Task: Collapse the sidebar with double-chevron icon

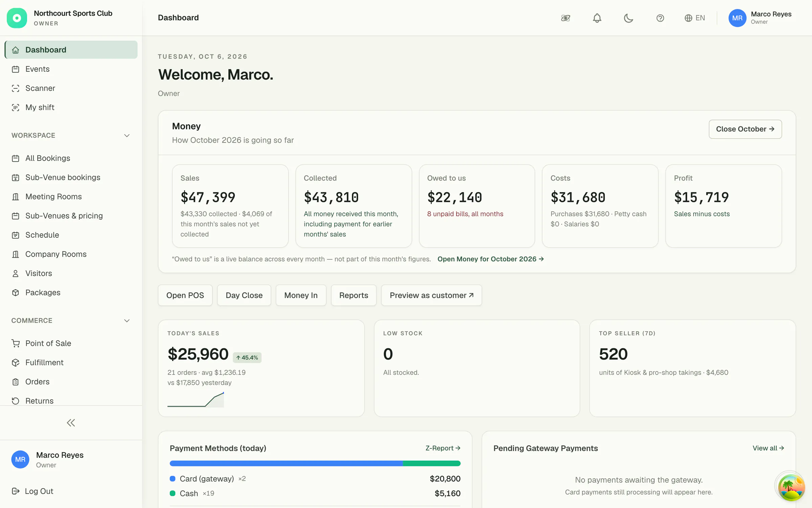Action: point(71,423)
